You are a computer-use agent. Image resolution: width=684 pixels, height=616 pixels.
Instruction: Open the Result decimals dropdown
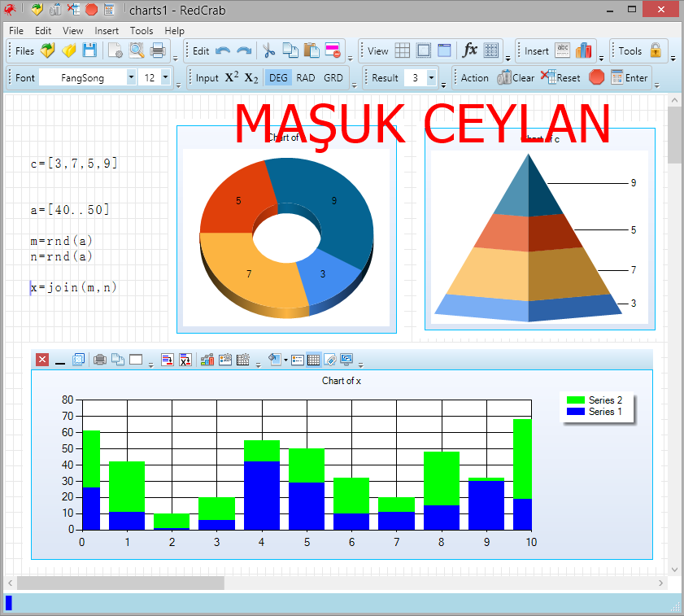[431, 78]
